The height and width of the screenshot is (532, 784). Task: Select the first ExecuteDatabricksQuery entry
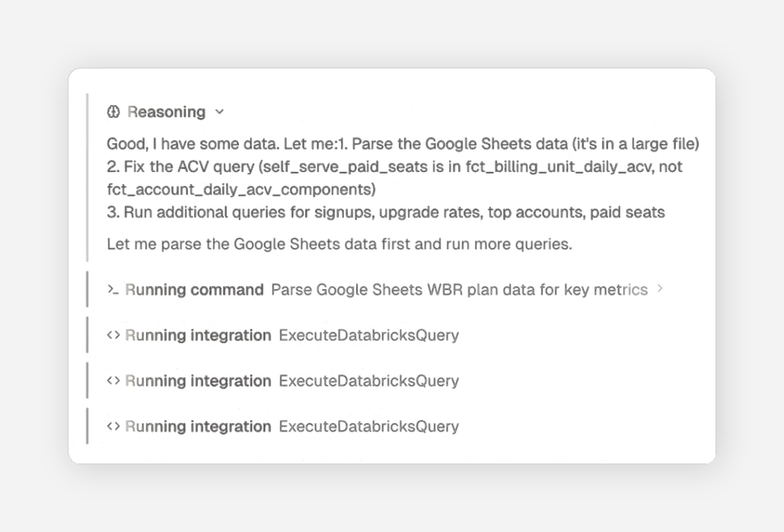[x=368, y=335]
